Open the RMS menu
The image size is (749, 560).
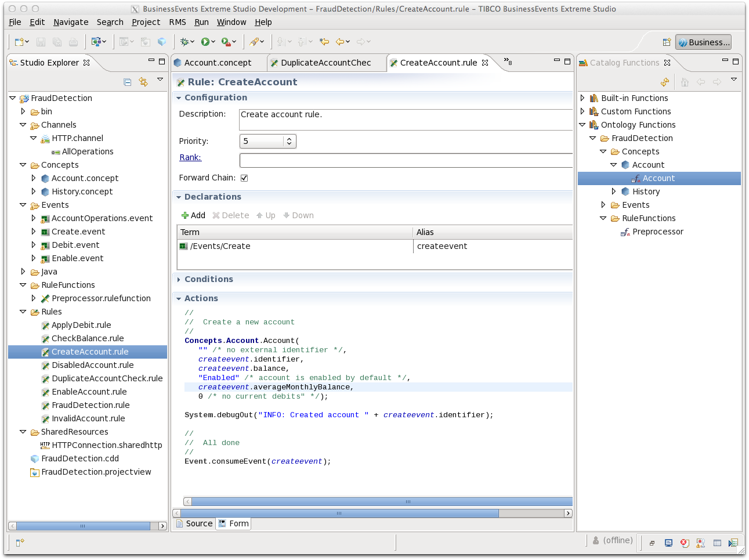[178, 22]
